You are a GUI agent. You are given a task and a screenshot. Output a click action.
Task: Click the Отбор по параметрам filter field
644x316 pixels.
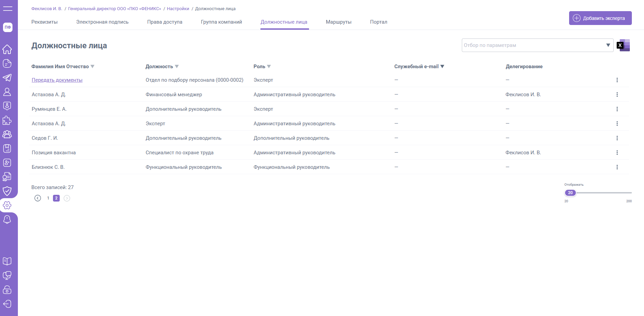tap(537, 45)
